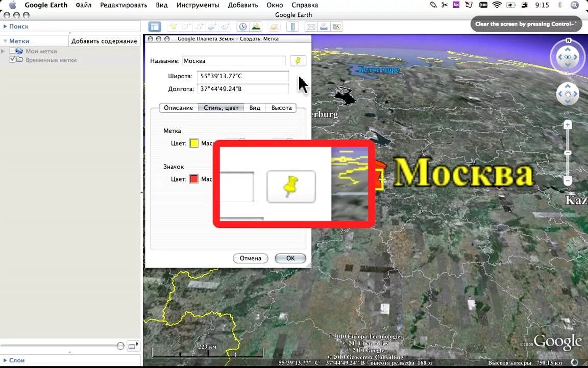Click the scissors icon in menu bar
The width and height of the screenshot is (588, 368).
pos(445,5)
